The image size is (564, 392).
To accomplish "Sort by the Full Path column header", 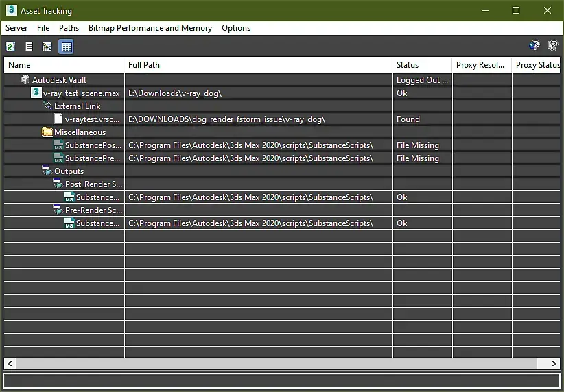I will [258, 65].
